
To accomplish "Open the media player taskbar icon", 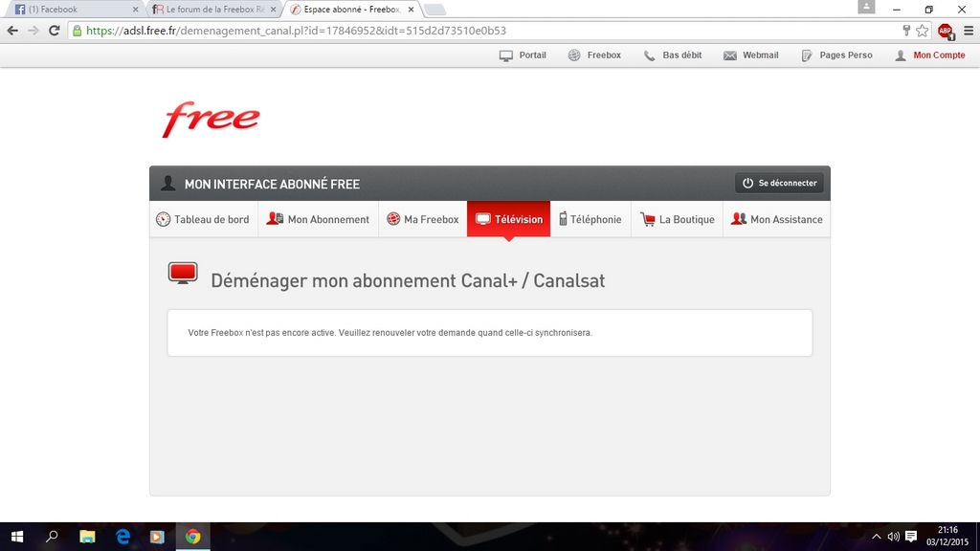I will pyautogui.click(x=157, y=536).
